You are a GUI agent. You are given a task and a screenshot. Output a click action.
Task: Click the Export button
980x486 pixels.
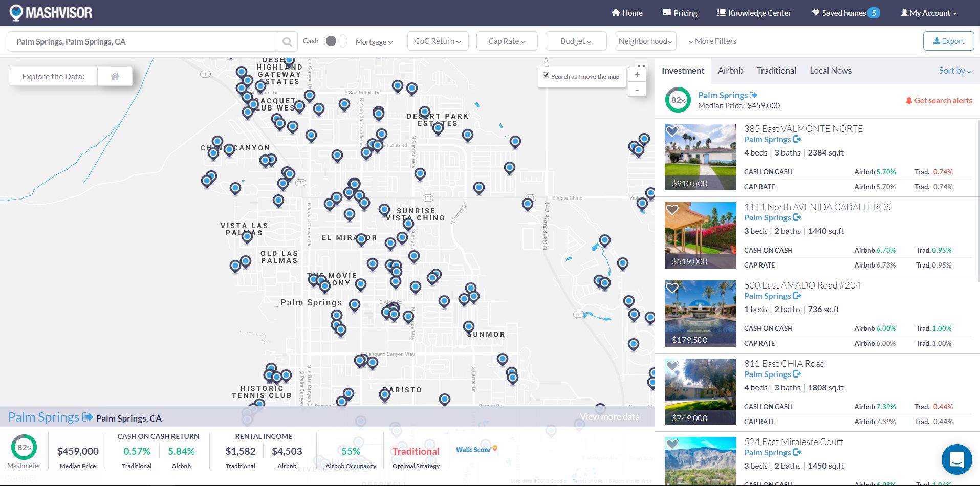(948, 41)
